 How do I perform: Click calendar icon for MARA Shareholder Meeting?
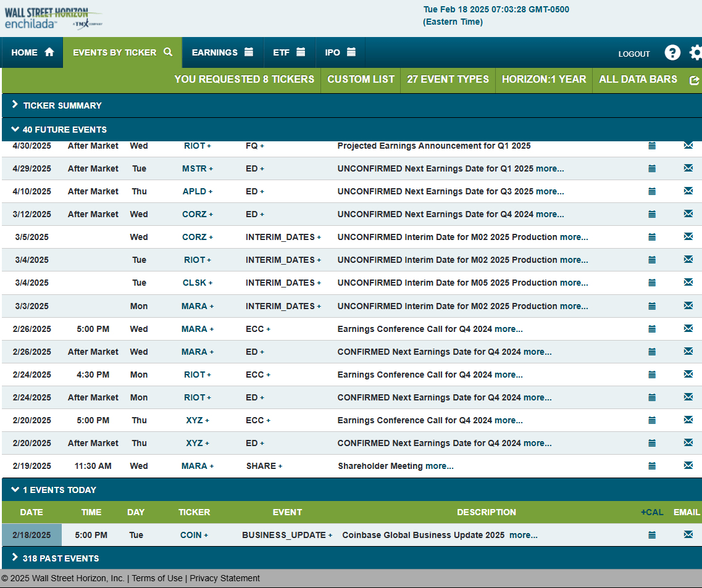652,466
